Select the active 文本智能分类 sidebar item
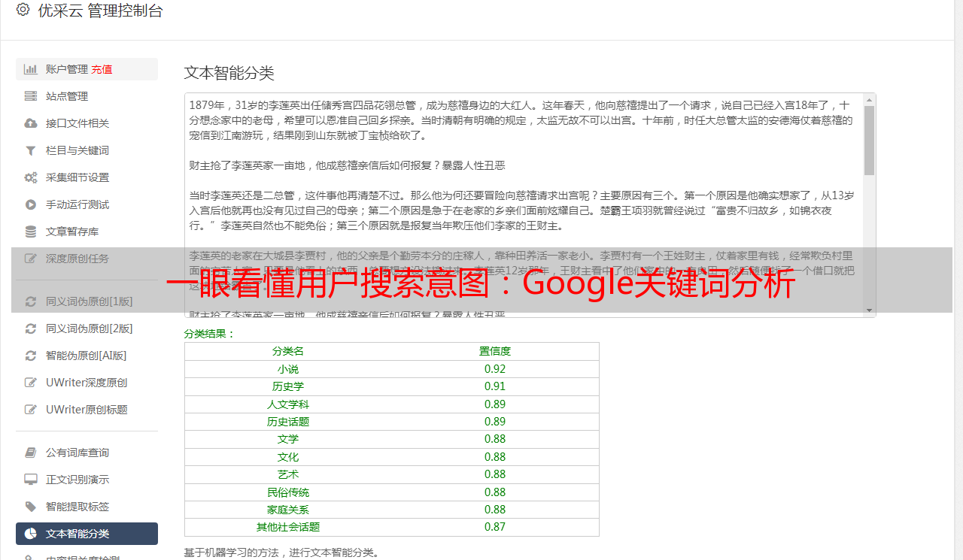The width and height of the screenshot is (963, 560). [x=87, y=534]
